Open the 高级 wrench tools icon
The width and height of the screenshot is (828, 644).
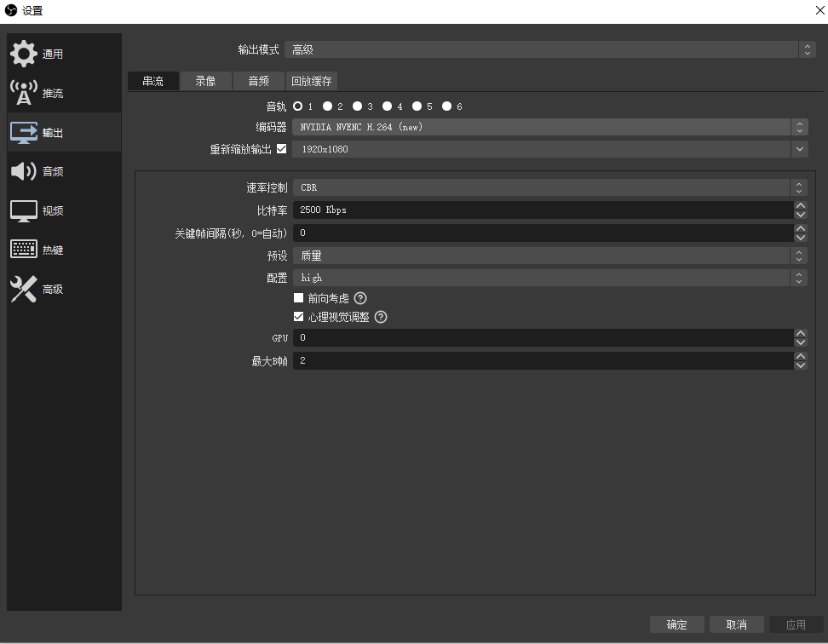pyautogui.click(x=24, y=290)
